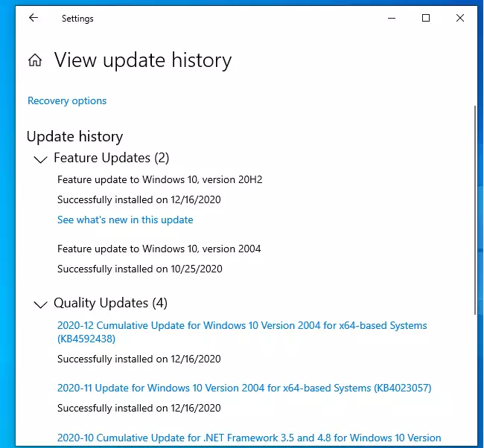Select install date under version 20H2 update
This screenshot has height=448, width=484.
tap(139, 199)
